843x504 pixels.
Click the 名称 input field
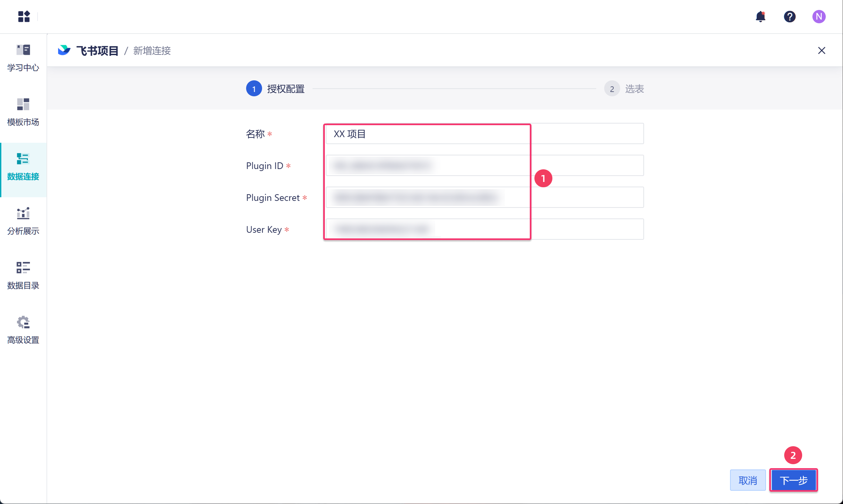point(484,134)
